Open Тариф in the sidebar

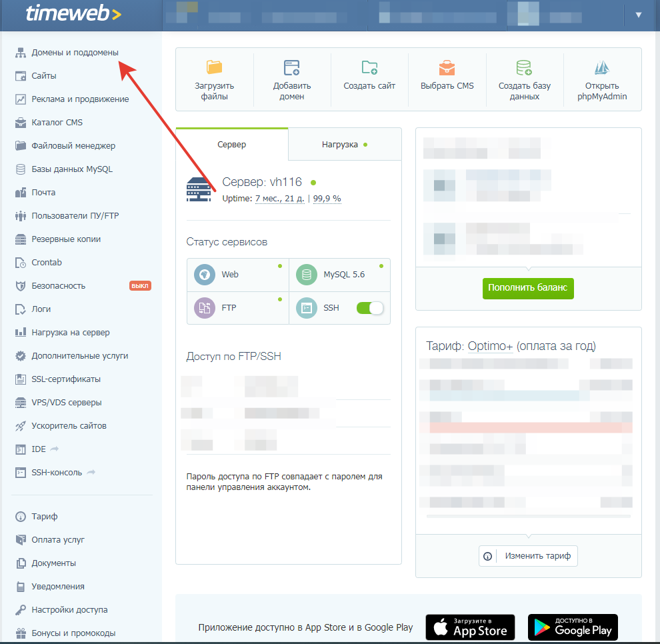click(45, 517)
